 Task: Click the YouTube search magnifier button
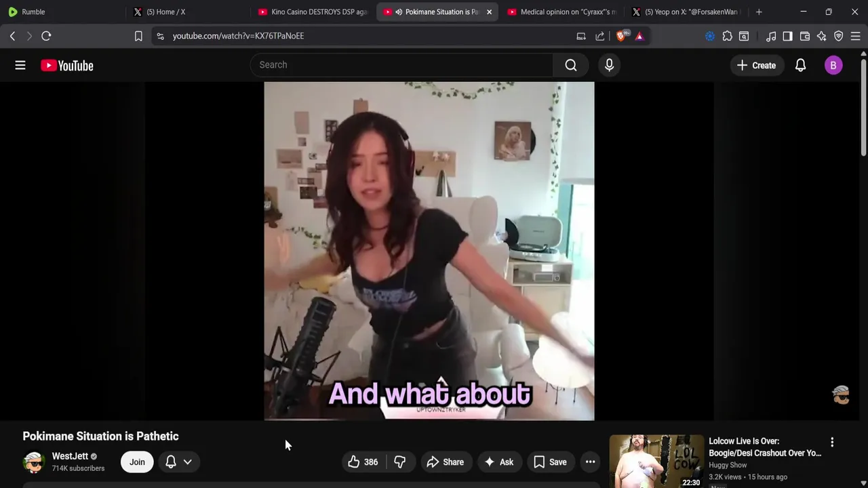point(571,65)
